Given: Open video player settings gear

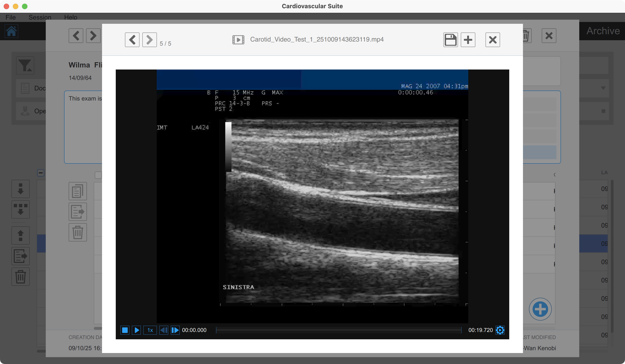Looking at the screenshot, I should [500, 330].
